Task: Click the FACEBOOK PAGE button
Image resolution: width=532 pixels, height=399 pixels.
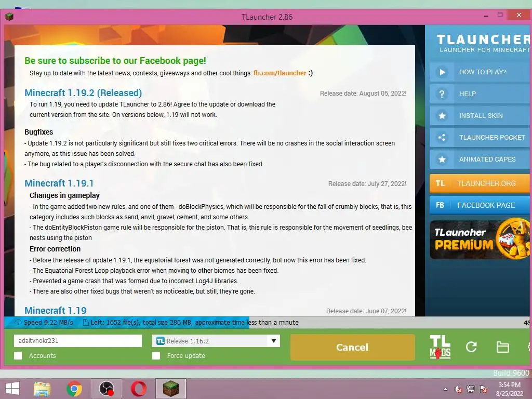Action: 480,205
